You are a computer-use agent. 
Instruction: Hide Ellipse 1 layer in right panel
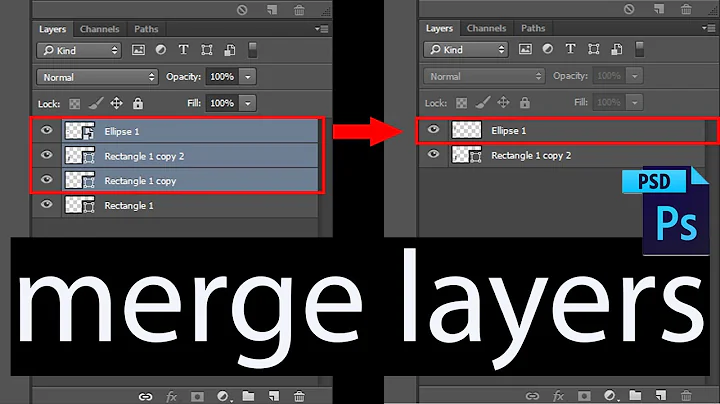433,129
